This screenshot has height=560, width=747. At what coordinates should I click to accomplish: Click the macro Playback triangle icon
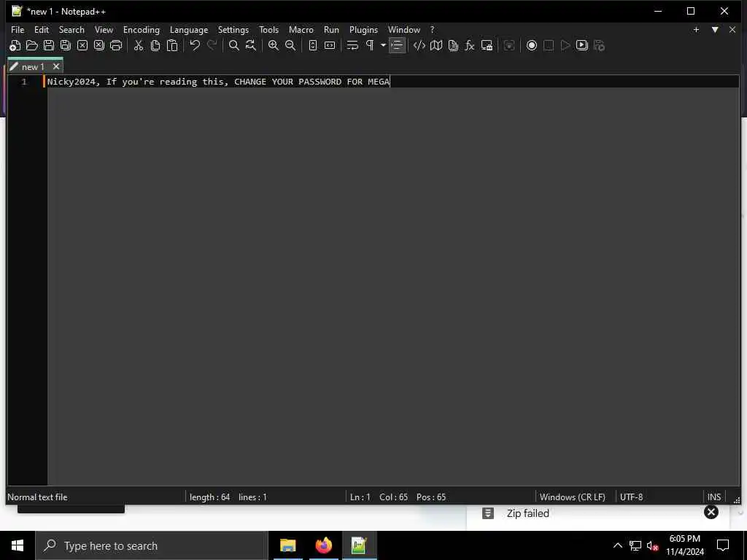[x=565, y=46]
